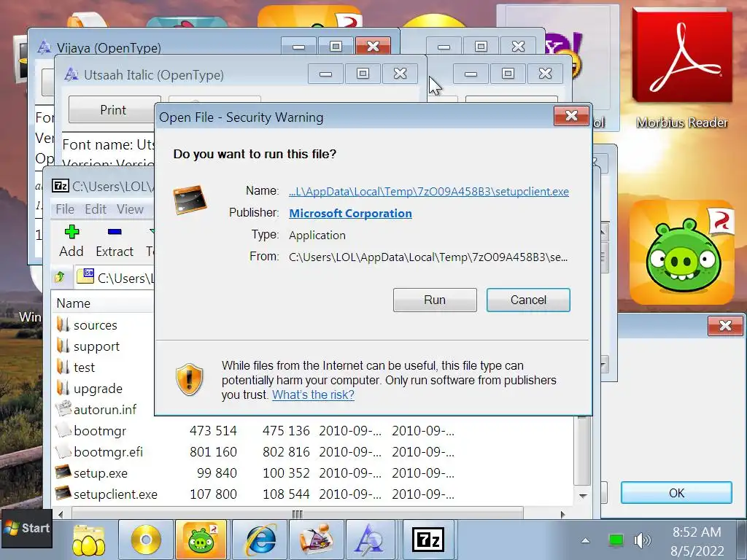Click the green network tray icon
Image resolution: width=747 pixels, height=560 pixels.
(616, 540)
